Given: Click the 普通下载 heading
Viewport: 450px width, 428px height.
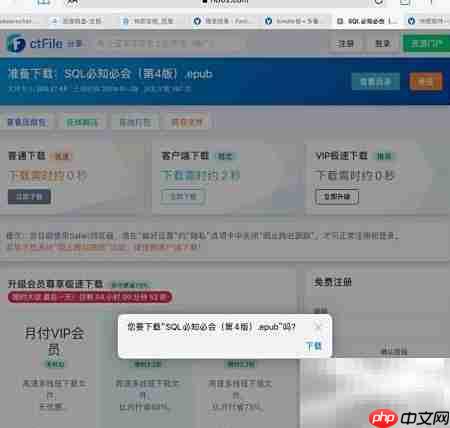Looking at the screenshot, I should [26, 156].
